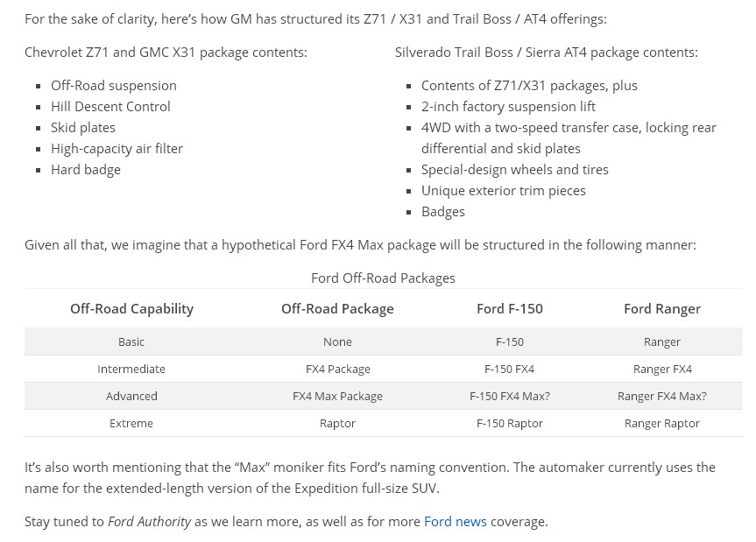This screenshot has width=756, height=542.
Task: Click the 2-inch factory suspension lift item
Action: [x=508, y=107]
